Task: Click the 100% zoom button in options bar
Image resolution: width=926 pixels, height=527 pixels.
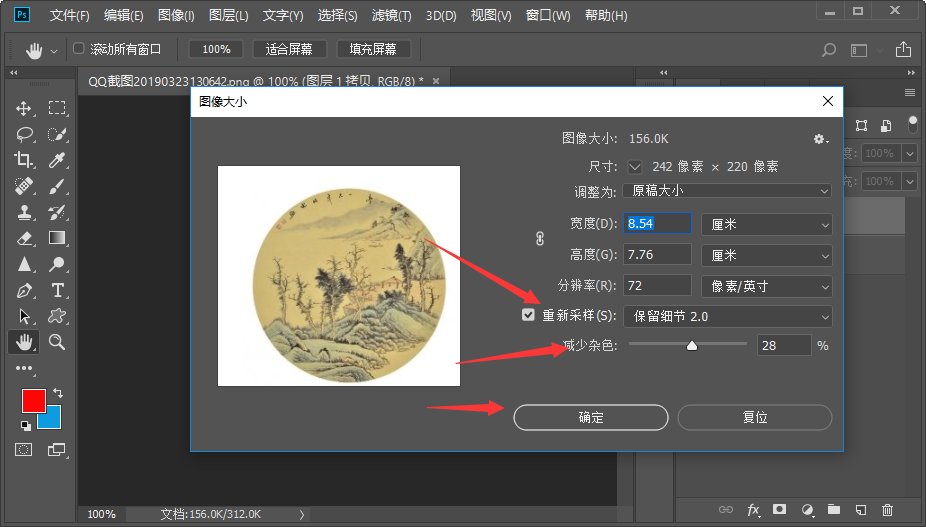Action: [x=216, y=49]
